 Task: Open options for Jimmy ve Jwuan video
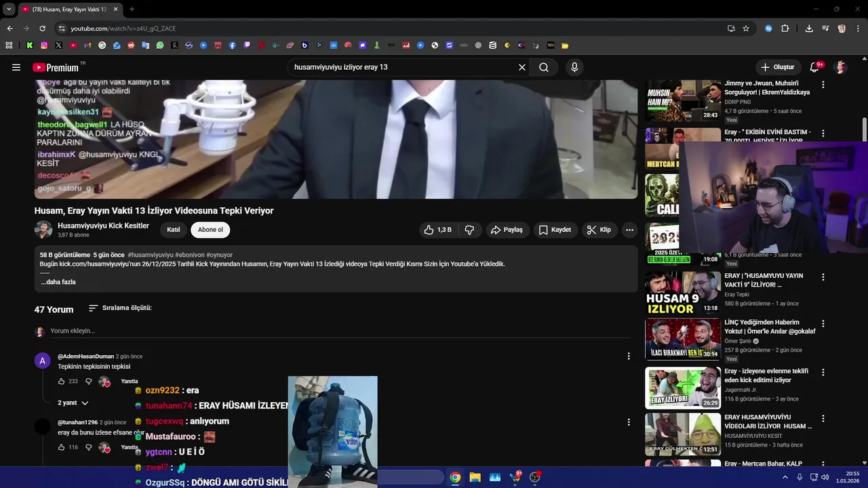click(x=823, y=85)
